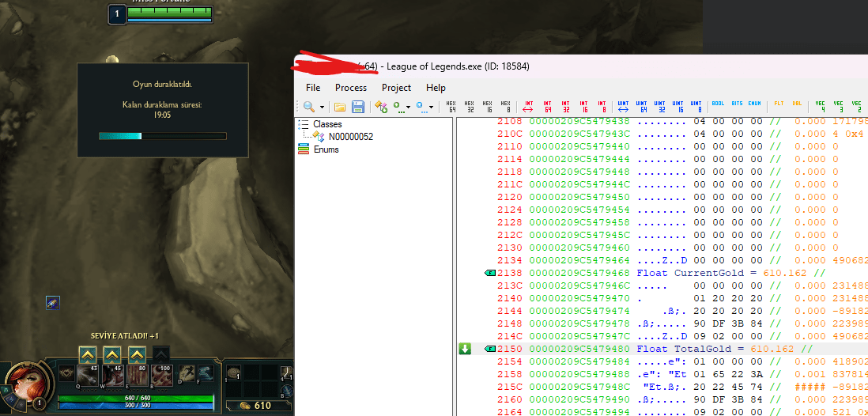Image resolution: width=868 pixels, height=416 pixels.
Task: Select the DBL double node type
Action: pos(797,104)
